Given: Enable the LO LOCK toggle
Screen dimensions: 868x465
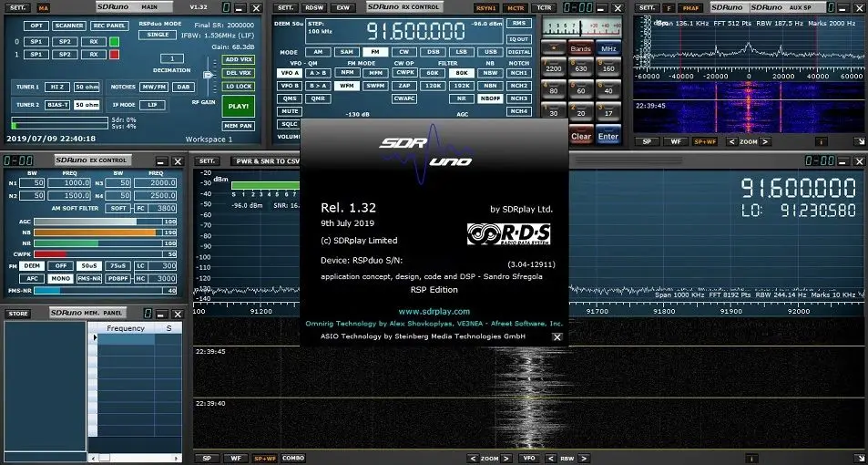Looking at the screenshot, I should 238,86.
